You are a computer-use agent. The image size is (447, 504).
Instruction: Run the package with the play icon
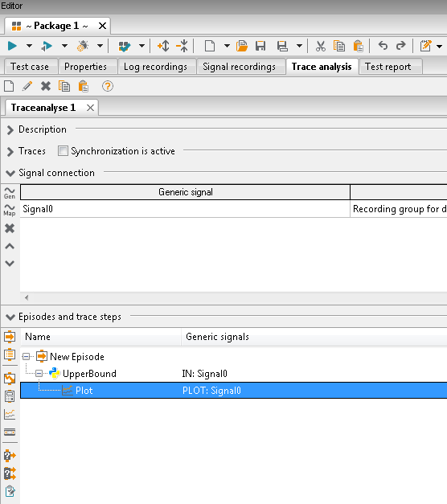coord(12,46)
